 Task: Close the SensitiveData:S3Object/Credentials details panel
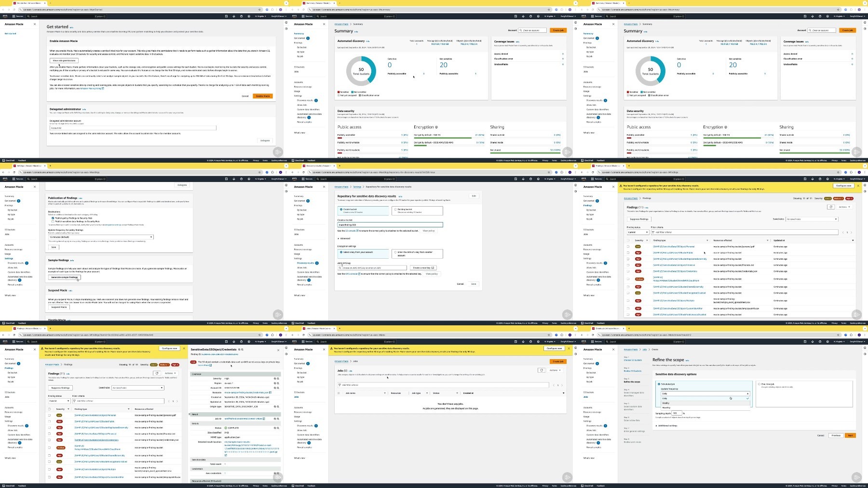point(278,350)
